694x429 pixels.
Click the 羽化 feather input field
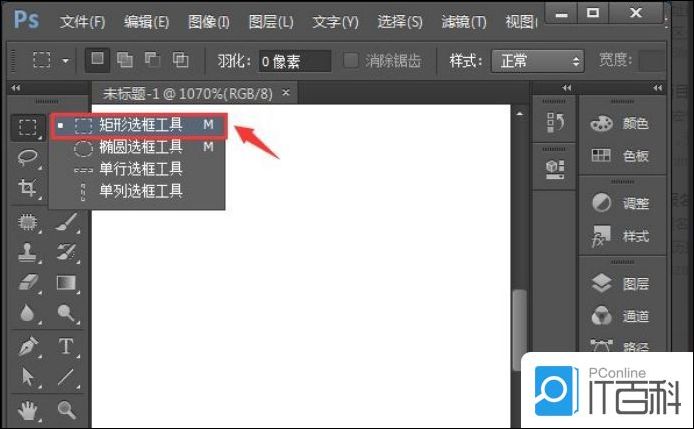(x=295, y=61)
